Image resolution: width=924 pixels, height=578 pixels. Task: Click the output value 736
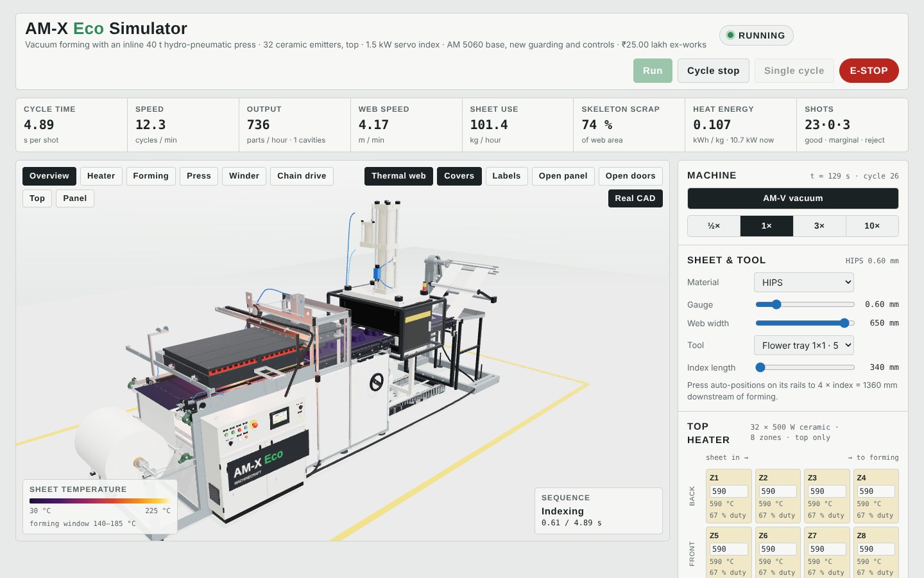[x=259, y=125]
